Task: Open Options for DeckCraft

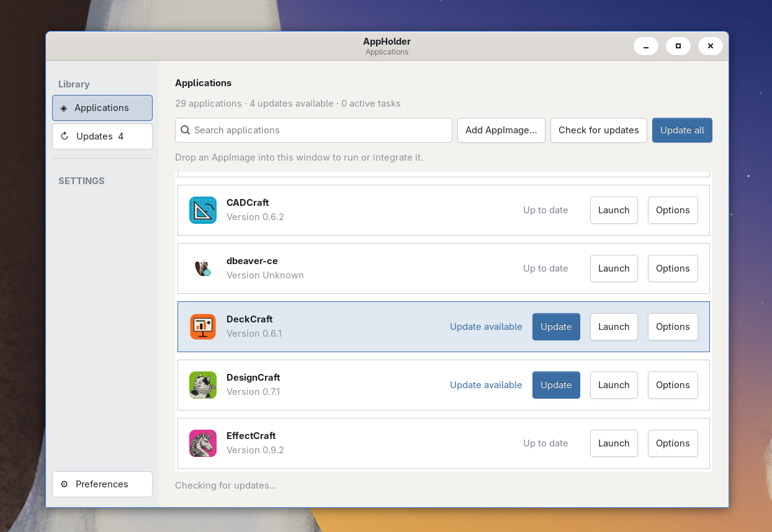Action: tap(673, 327)
